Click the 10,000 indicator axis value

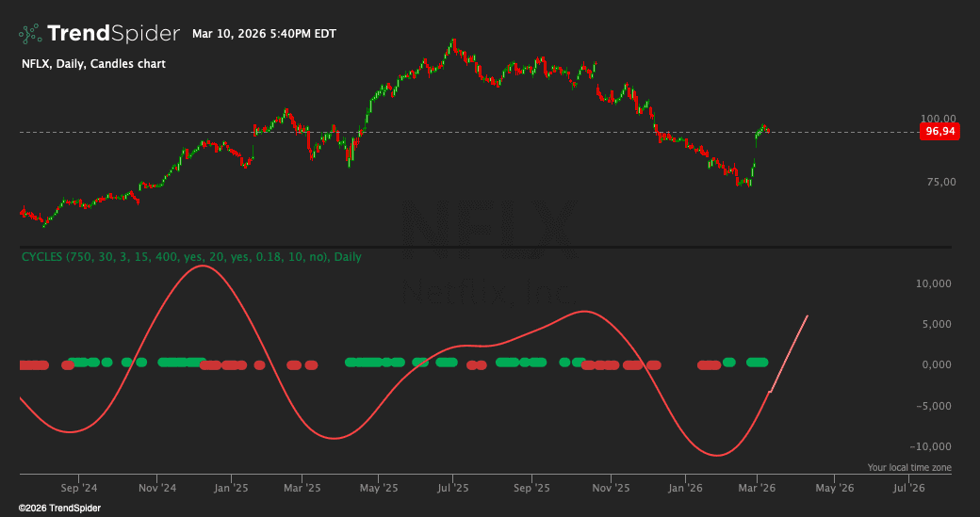[934, 283]
